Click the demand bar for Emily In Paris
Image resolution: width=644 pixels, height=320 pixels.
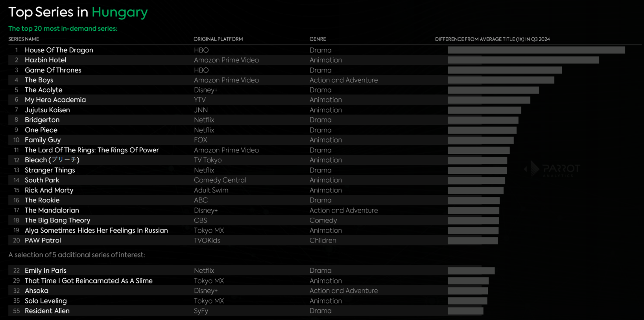click(x=471, y=270)
